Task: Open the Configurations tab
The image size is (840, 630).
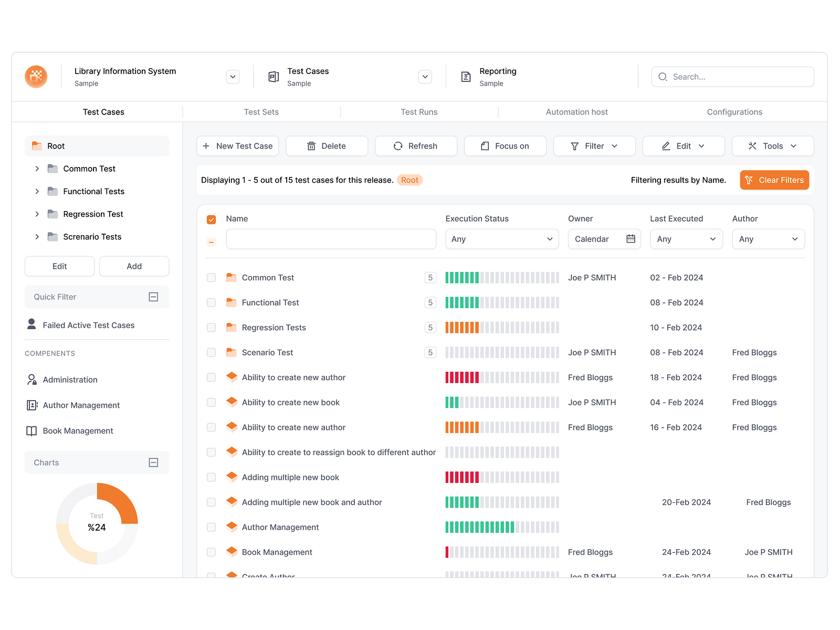Action: (x=734, y=112)
